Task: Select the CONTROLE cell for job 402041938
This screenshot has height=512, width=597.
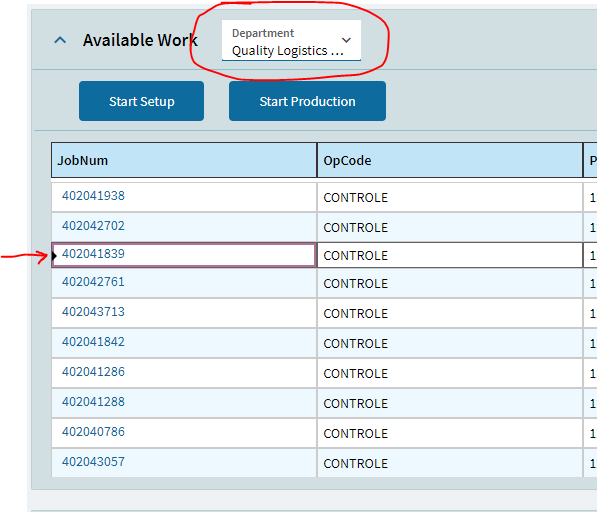Action: 450,198
